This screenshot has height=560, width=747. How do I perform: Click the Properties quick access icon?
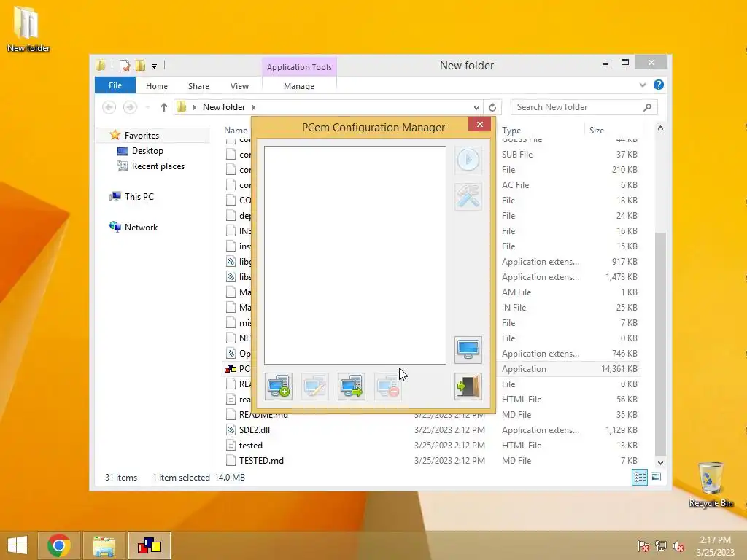point(125,65)
